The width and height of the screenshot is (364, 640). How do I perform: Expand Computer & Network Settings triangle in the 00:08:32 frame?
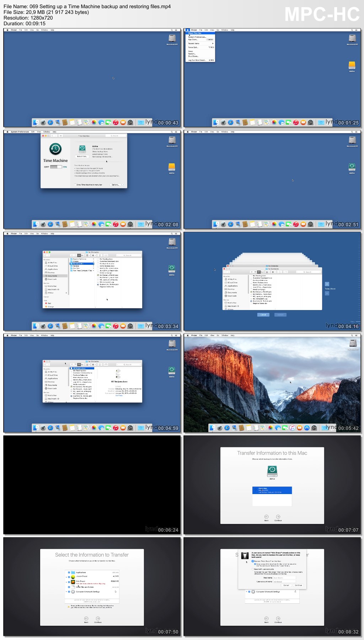[x=247, y=592]
